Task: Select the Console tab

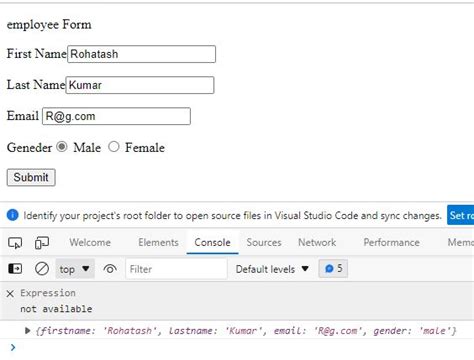Action: (x=212, y=242)
